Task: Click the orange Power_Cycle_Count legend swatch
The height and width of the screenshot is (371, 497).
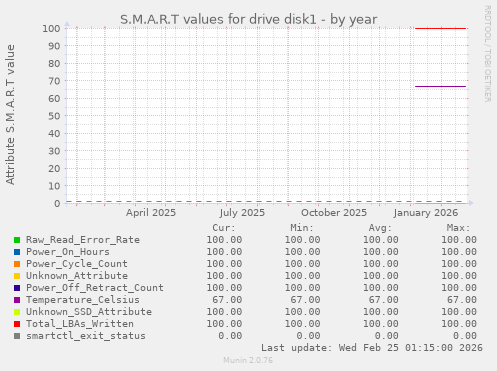Action: (x=17, y=264)
